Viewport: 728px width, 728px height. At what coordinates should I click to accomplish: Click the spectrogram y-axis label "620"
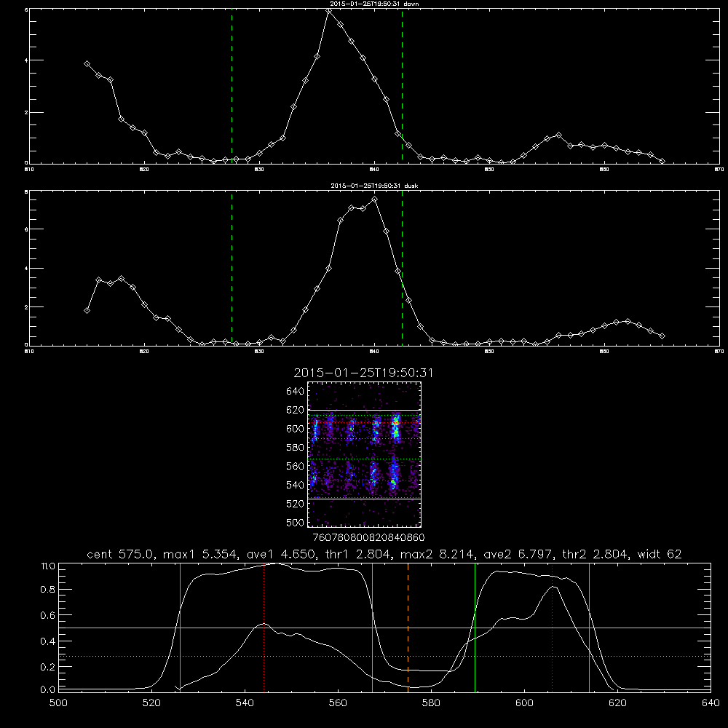point(296,410)
